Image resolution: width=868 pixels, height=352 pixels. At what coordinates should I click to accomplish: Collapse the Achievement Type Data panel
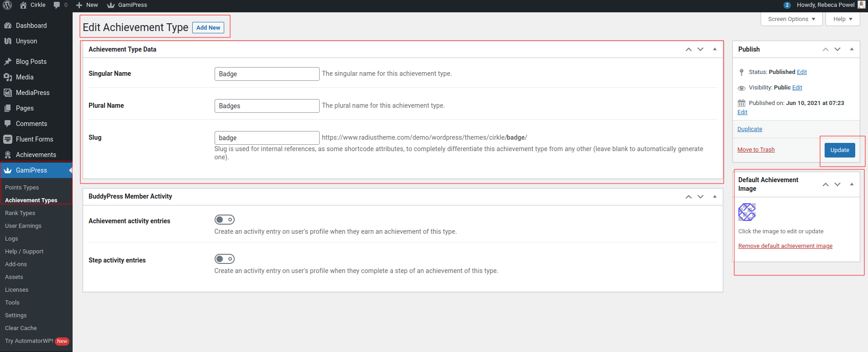(715, 49)
